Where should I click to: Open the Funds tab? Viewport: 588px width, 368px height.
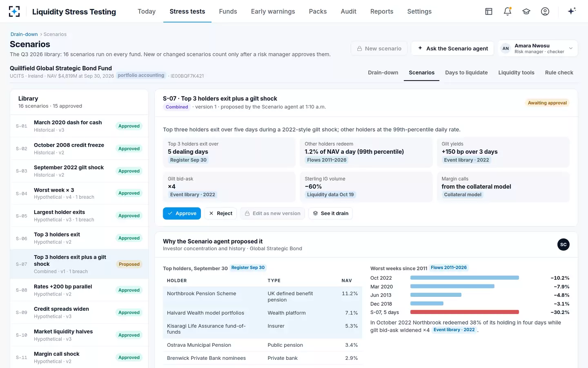pyautogui.click(x=228, y=11)
